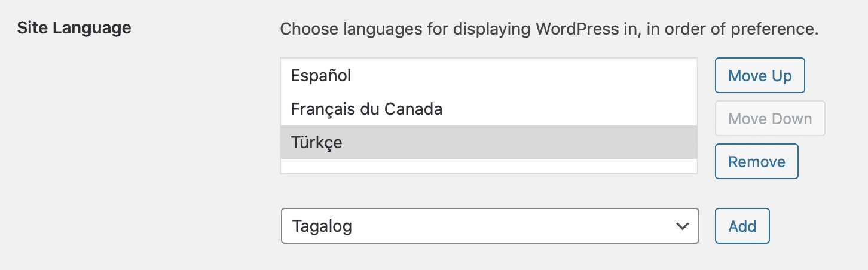Choose the first language, Español

(489, 75)
